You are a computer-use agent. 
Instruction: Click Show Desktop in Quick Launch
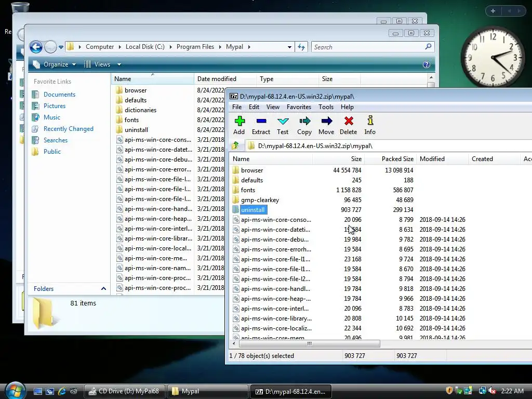coord(37,391)
